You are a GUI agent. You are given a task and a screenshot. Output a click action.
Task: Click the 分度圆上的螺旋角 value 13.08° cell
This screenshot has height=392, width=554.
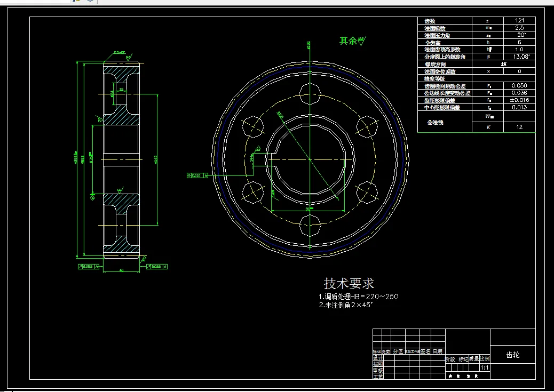[x=519, y=57]
